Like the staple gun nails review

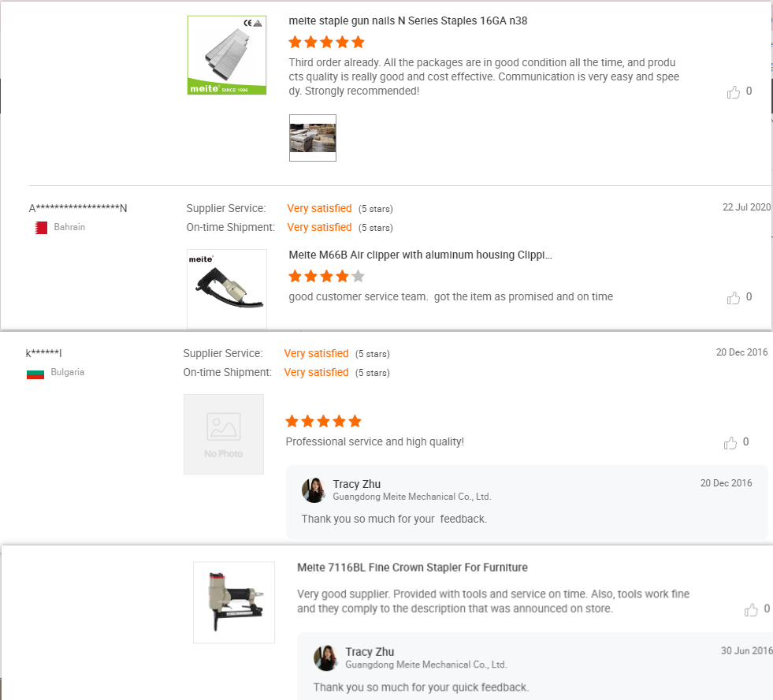[734, 92]
